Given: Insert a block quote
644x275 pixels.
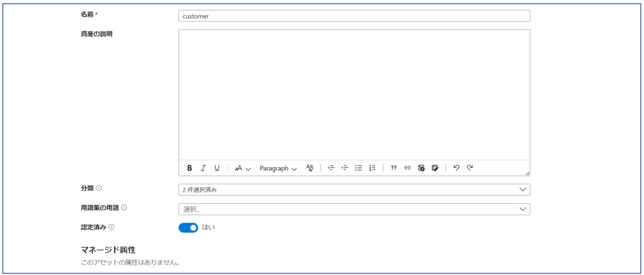Looking at the screenshot, I should [393, 168].
